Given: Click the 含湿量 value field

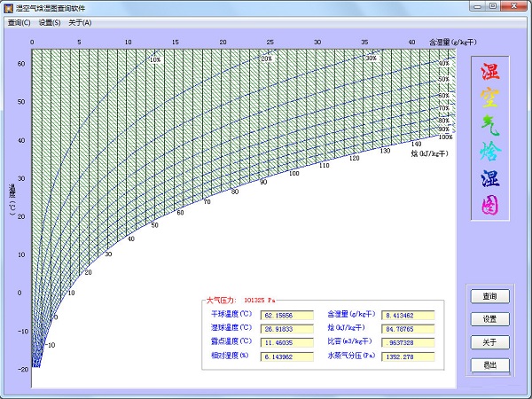Looking at the screenshot, I should coord(408,315).
